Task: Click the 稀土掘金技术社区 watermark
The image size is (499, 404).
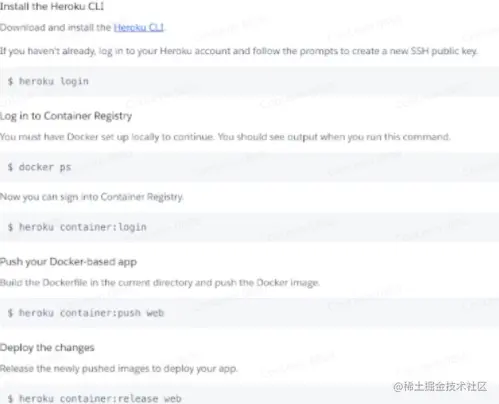Action: pos(440,387)
